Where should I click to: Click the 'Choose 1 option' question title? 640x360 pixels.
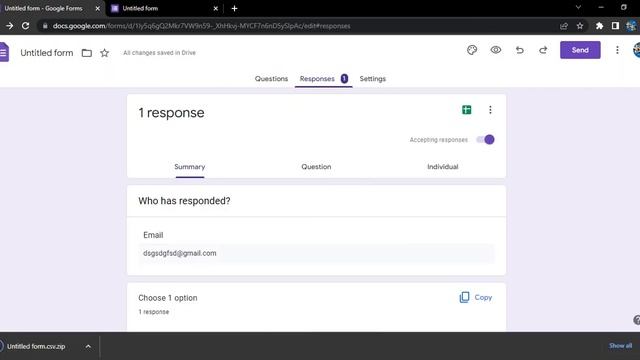coord(168,298)
